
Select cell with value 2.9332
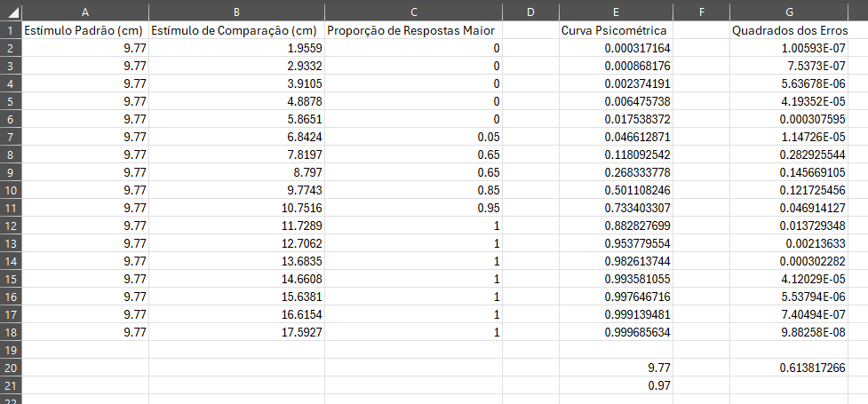click(x=236, y=66)
